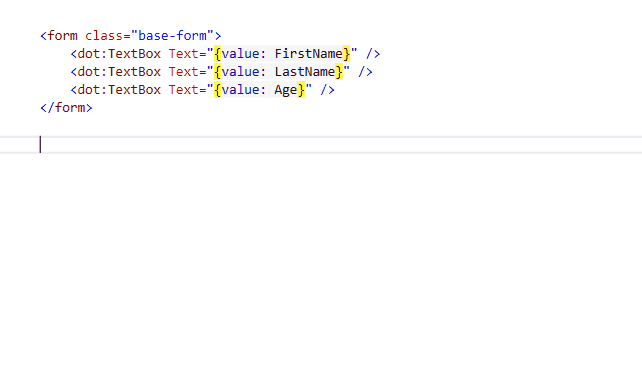This screenshot has width=642, height=372.
Task: Click the LastName binding property
Action: click(305, 72)
